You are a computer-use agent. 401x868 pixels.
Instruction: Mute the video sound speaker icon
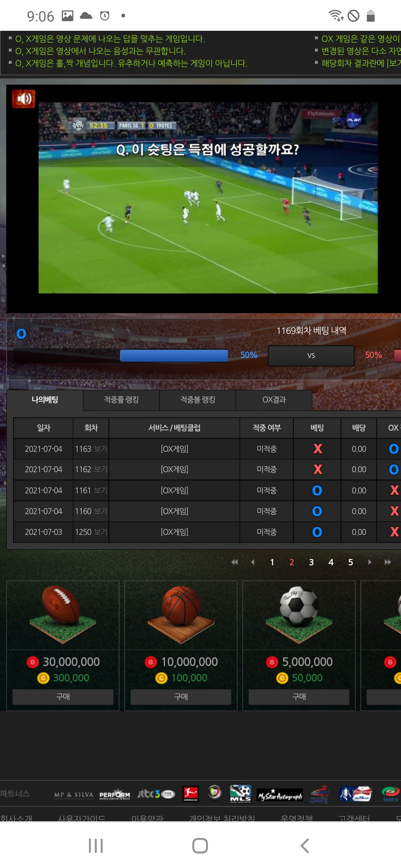(x=24, y=99)
